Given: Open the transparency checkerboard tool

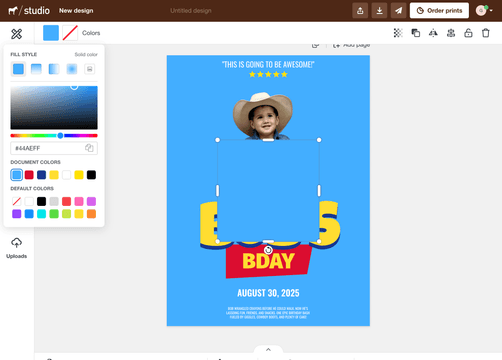Looking at the screenshot, I should [398, 33].
